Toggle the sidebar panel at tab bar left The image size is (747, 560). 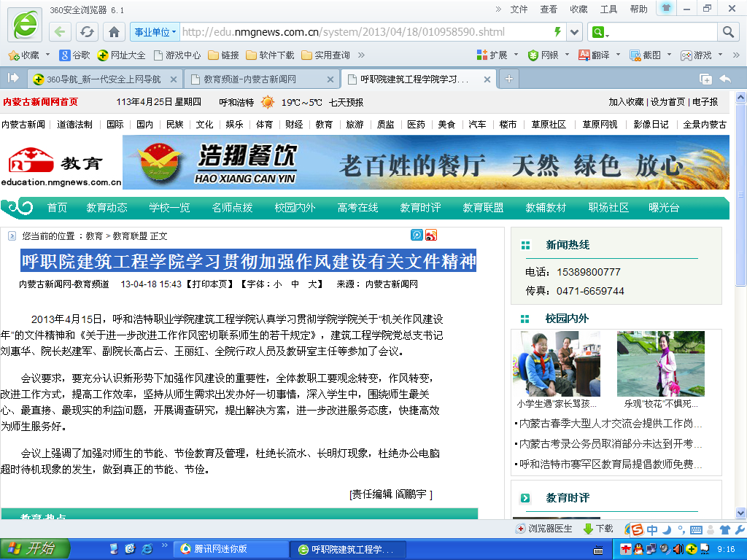[13, 78]
